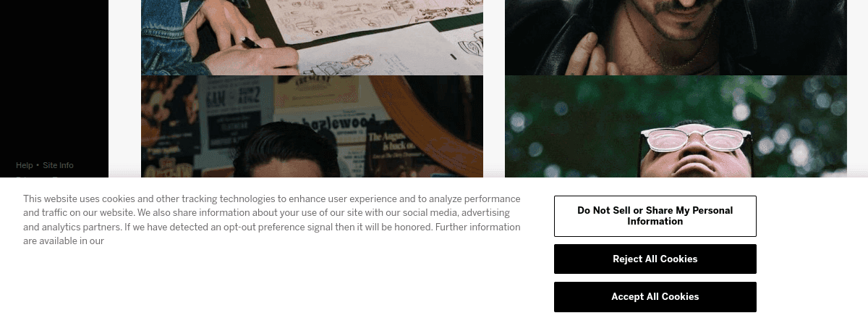Click the Accept All Cookies button
Viewport: 868px width, 326px height.
pos(655,297)
